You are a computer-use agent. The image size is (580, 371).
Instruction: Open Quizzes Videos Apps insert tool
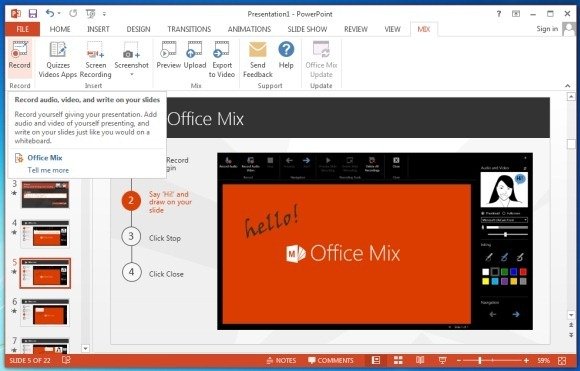pos(58,60)
